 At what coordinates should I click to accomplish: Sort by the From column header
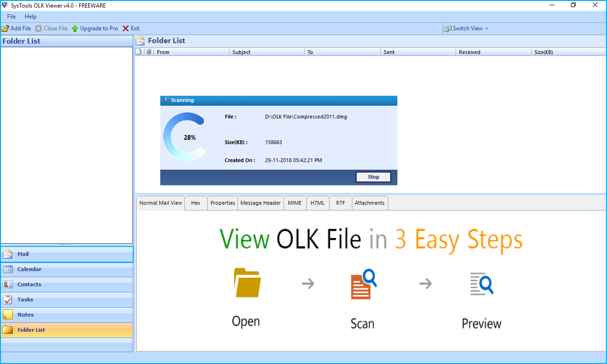pos(192,52)
